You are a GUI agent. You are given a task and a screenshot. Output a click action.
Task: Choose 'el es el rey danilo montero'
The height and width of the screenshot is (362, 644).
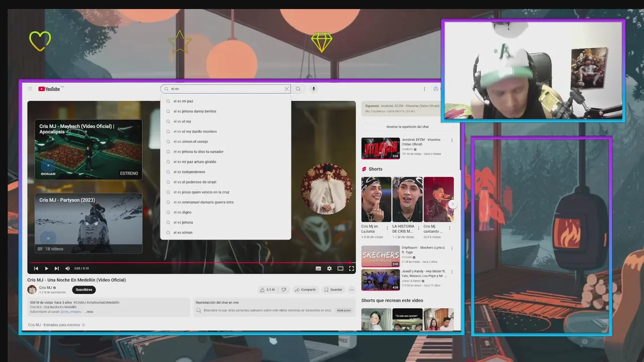[x=225, y=131]
